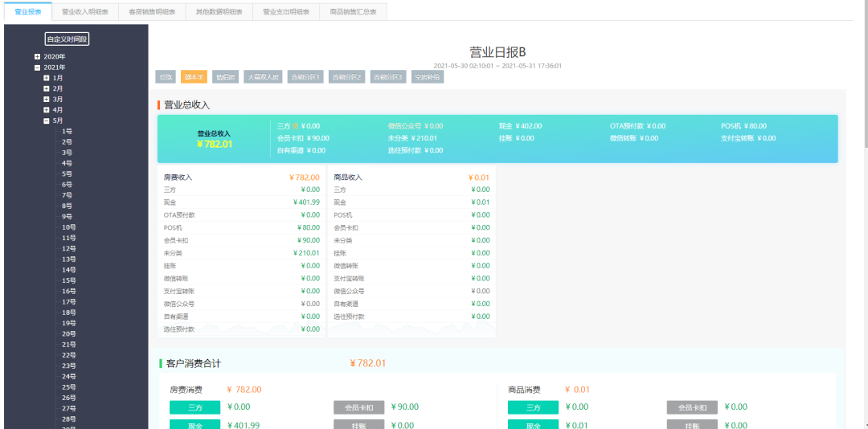Open the 营业收入明细表 tab
The width and height of the screenshot is (868, 429).
tap(84, 11)
